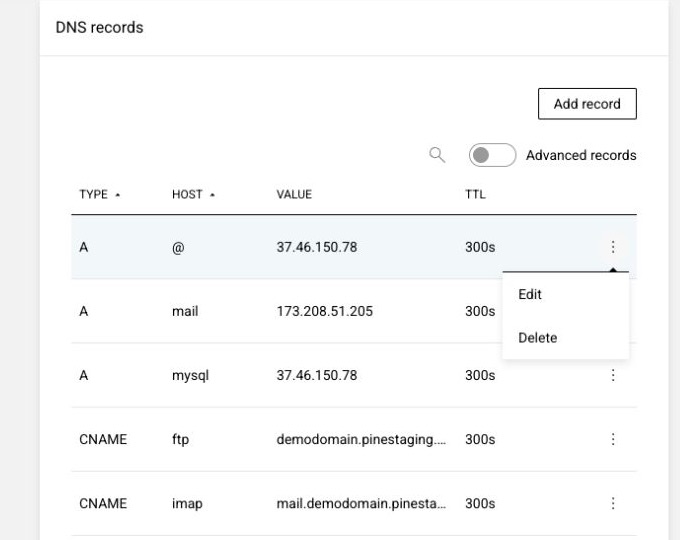Click the VALUE column header

point(294,194)
